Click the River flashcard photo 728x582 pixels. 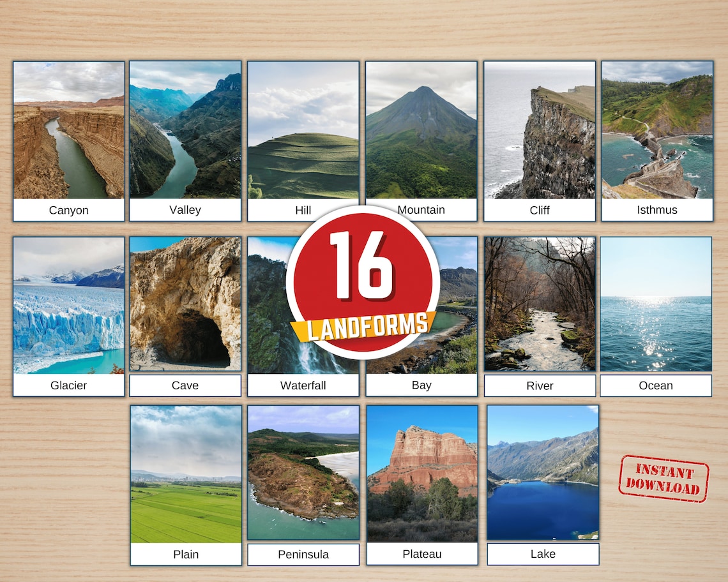click(x=539, y=306)
